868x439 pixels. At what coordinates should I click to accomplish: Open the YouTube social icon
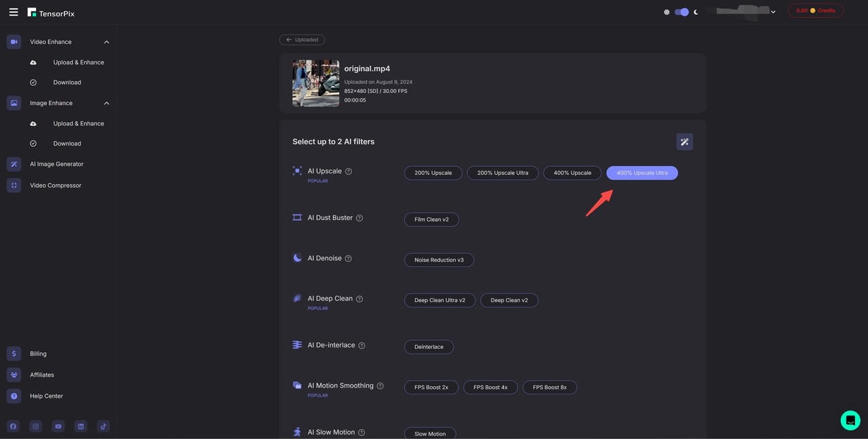58,426
